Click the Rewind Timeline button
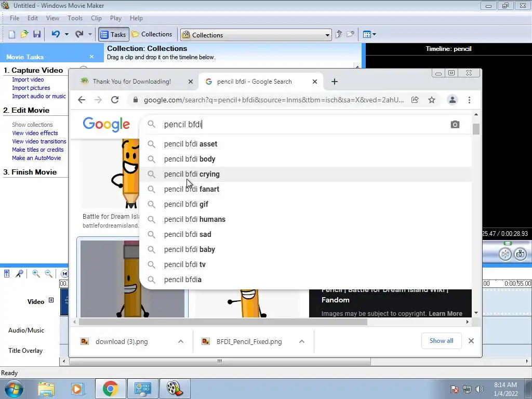The width and height of the screenshot is (532, 399). pos(64,273)
